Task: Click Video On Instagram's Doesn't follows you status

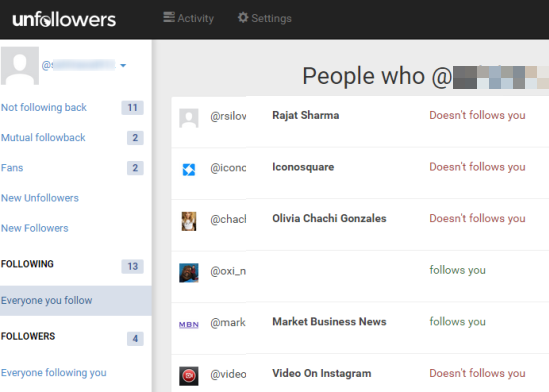Action: [x=477, y=373]
